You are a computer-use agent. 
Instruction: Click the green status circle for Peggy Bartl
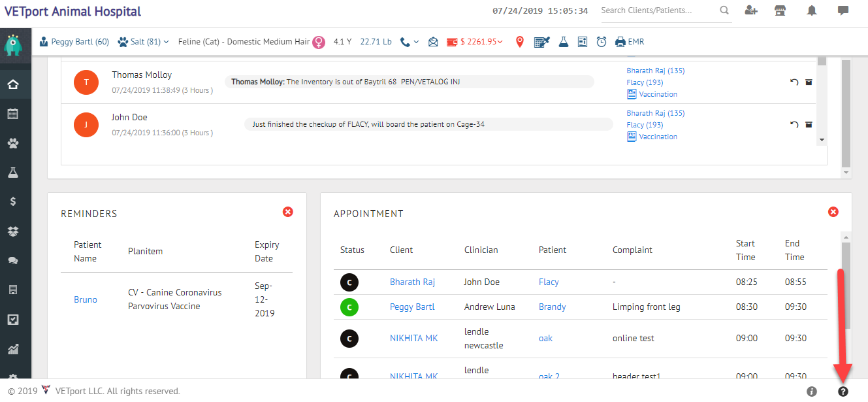click(349, 307)
